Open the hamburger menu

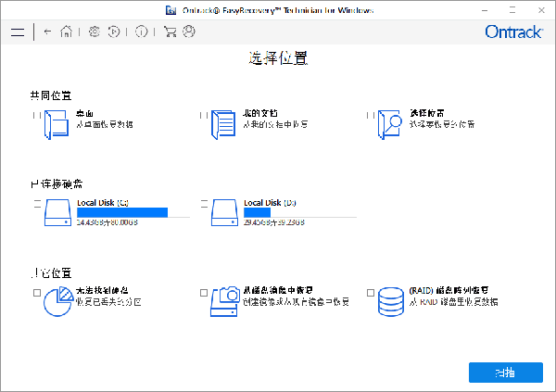pyautogui.click(x=18, y=32)
